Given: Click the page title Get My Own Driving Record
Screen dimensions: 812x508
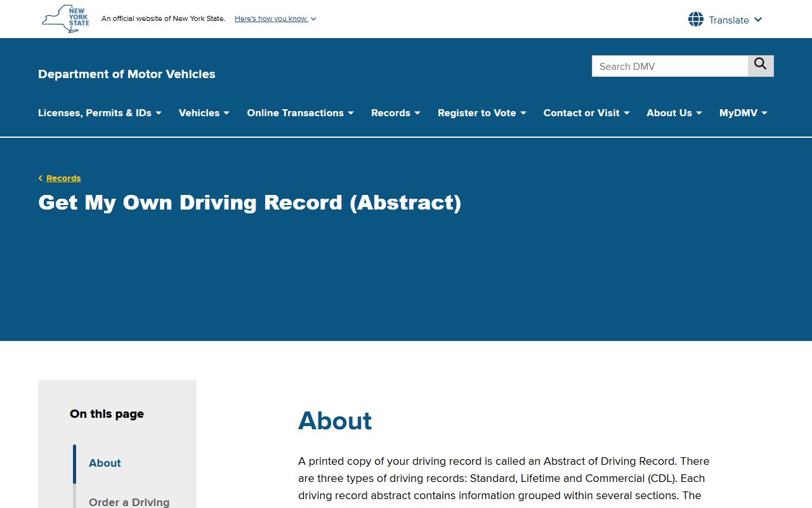Looking at the screenshot, I should point(250,203).
